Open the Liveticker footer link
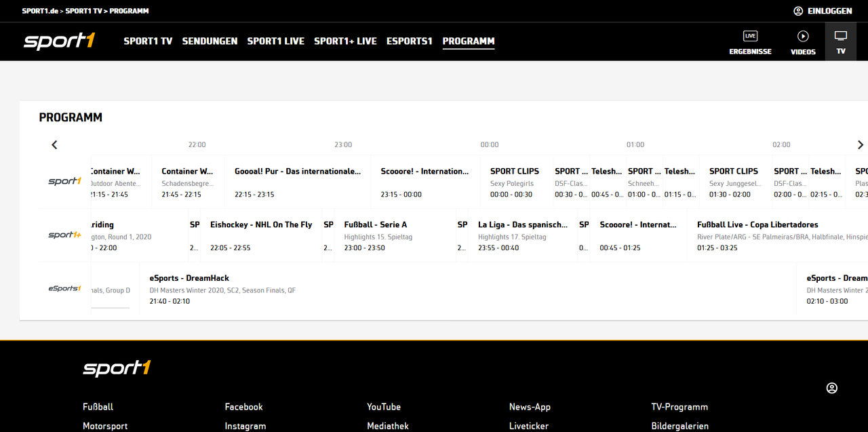 tap(529, 427)
